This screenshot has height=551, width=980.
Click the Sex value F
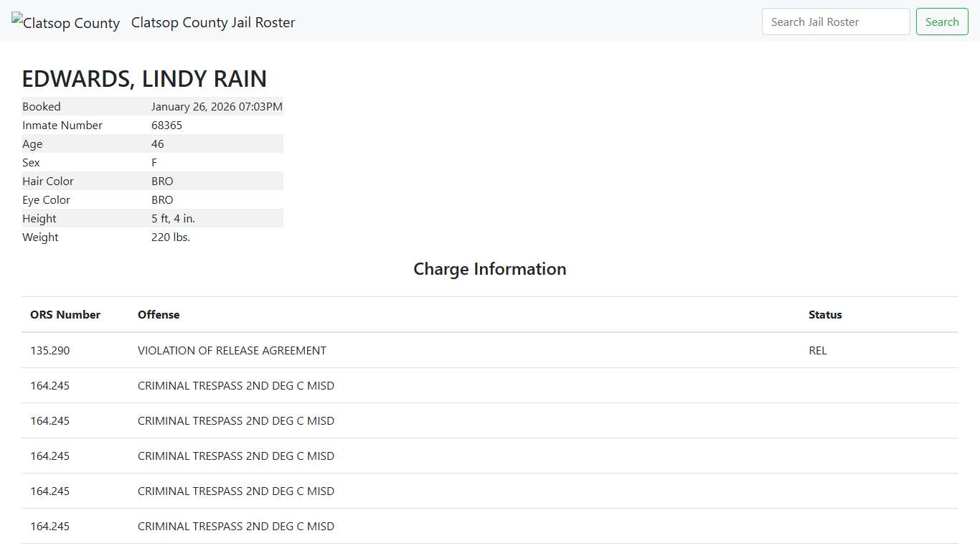tap(154, 162)
